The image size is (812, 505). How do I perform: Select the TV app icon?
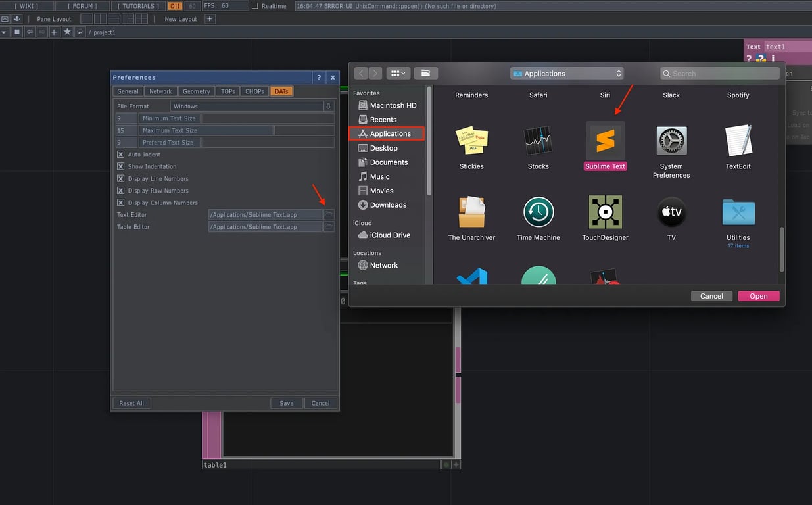[671, 212]
